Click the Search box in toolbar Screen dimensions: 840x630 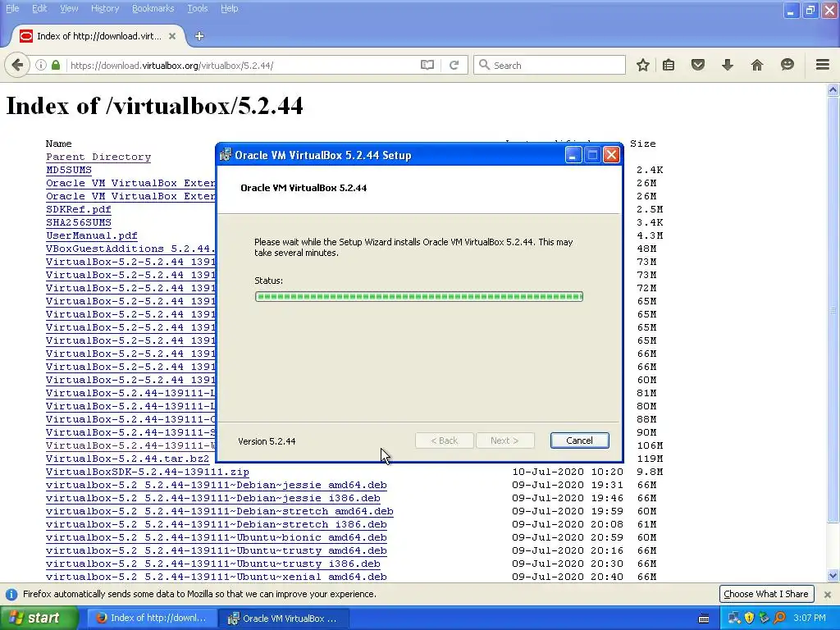tap(550, 66)
